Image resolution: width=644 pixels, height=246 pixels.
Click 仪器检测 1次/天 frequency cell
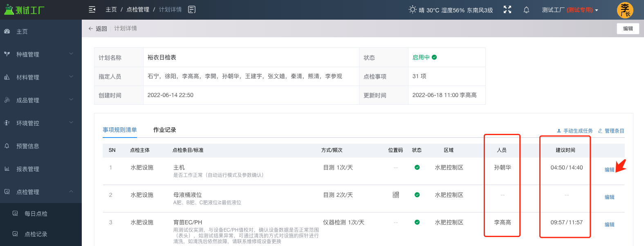(344, 222)
